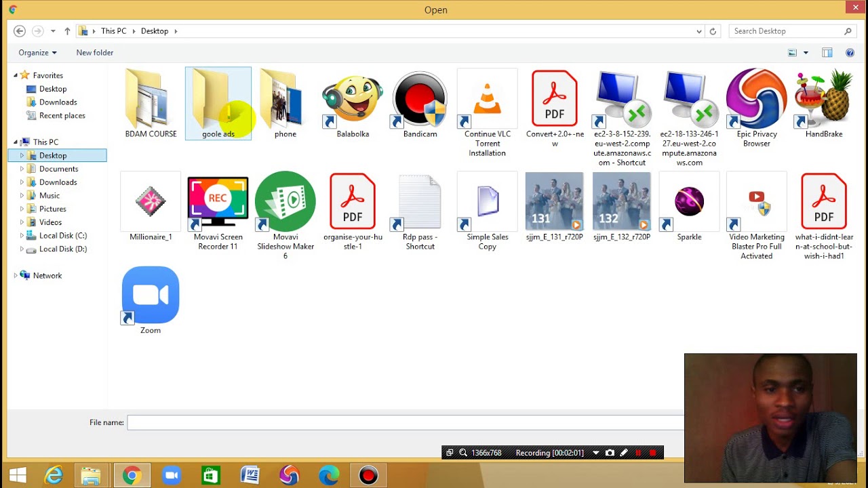Open the recent locations dropdown arrow
868x488 pixels.
point(53,31)
